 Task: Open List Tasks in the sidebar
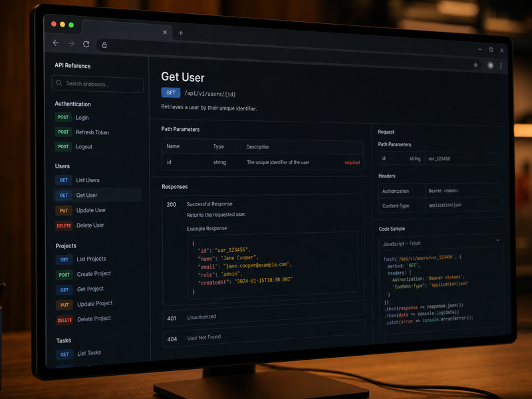click(89, 353)
